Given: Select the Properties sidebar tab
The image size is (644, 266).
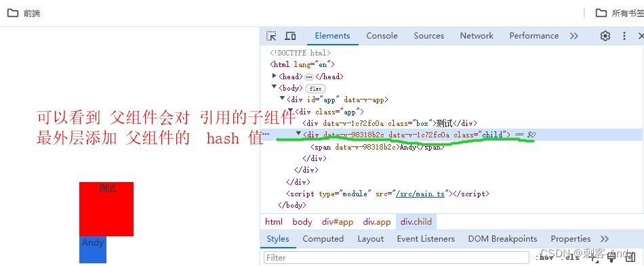Looking at the screenshot, I should pos(571,238).
